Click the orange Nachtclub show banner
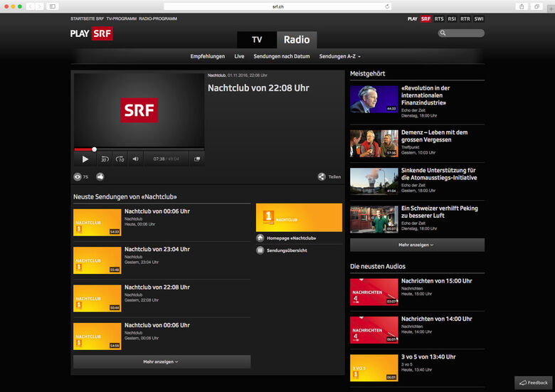 (x=299, y=218)
